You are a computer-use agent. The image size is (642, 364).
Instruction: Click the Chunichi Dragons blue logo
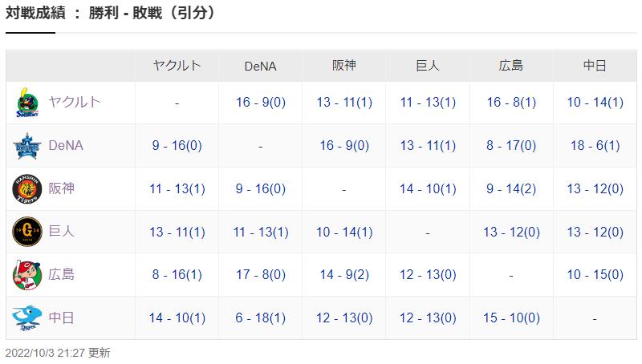[x=27, y=318]
